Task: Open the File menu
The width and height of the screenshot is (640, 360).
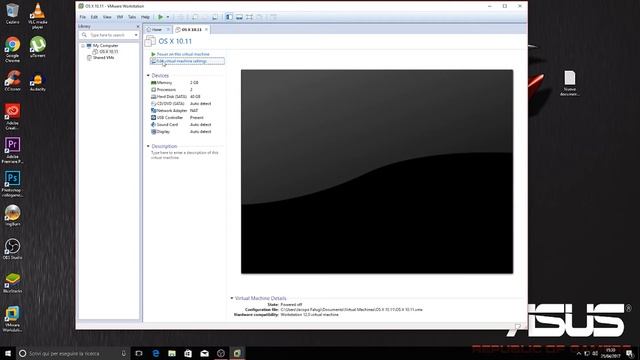Action: (x=83, y=17)
